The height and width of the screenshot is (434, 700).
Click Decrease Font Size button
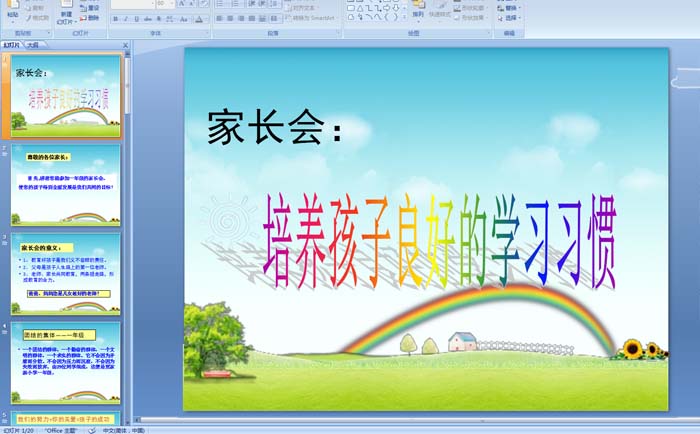191,4
